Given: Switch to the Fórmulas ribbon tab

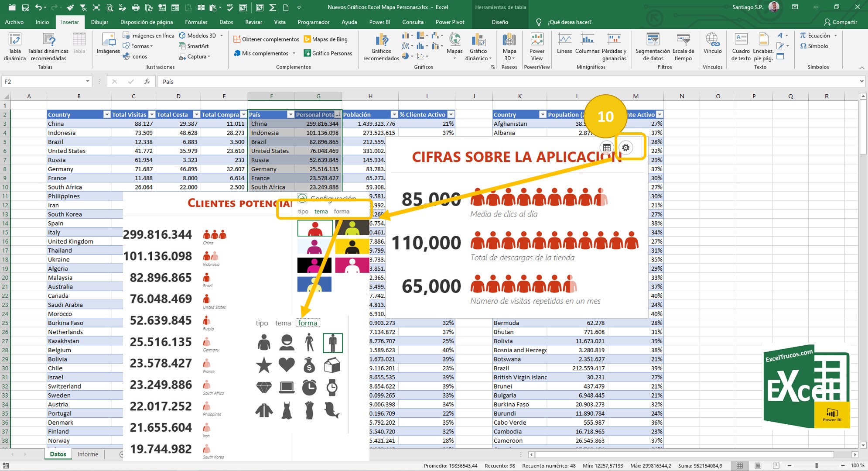Looking at the screenshot, I should pos(196,22).
